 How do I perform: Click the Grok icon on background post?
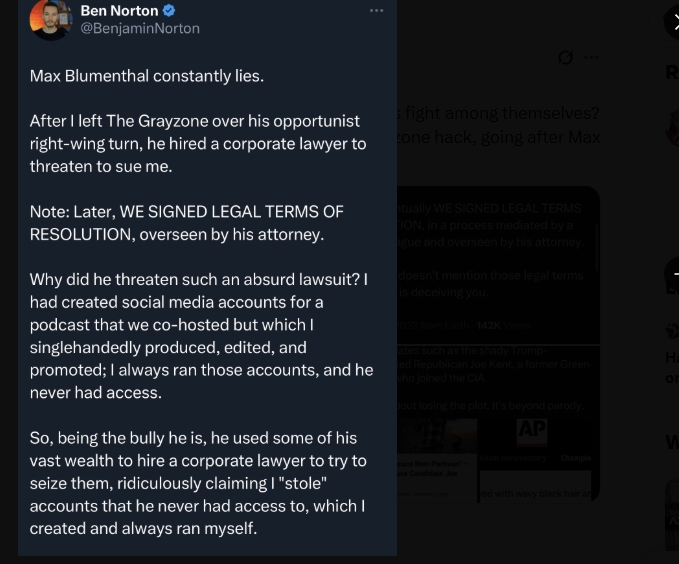pos(566,58)
